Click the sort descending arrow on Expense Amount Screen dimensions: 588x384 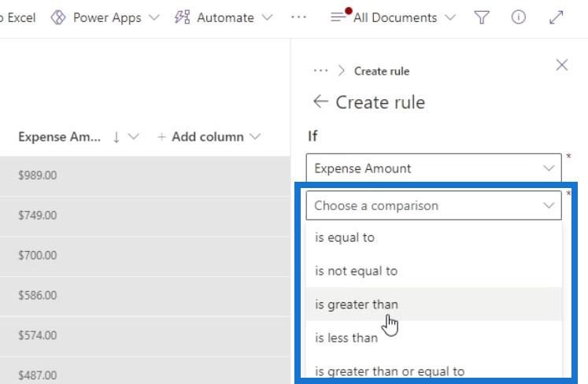tap(116, 137)
